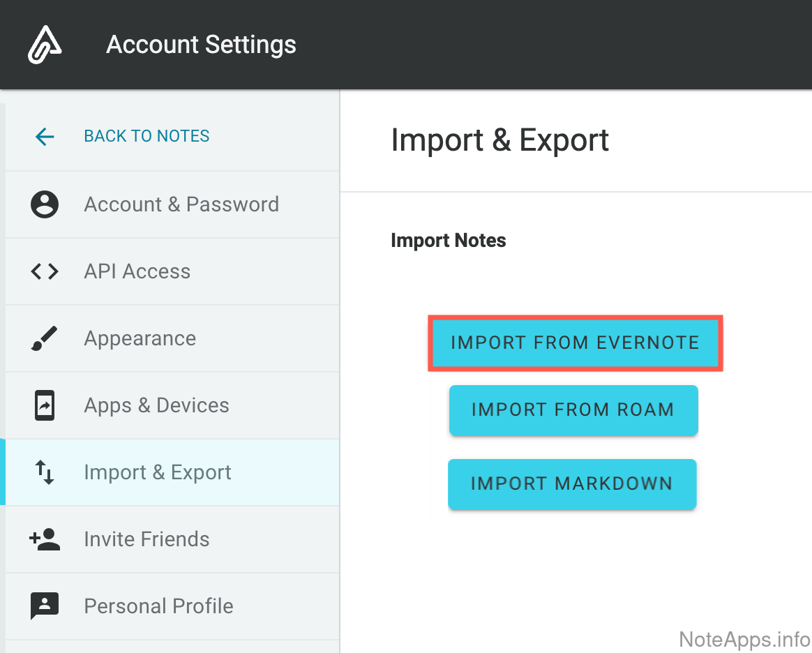Click the add-person Invite Friends icon
Image resolution: width=812 pixels, height=653 pixels.
(x=45, y=539)
